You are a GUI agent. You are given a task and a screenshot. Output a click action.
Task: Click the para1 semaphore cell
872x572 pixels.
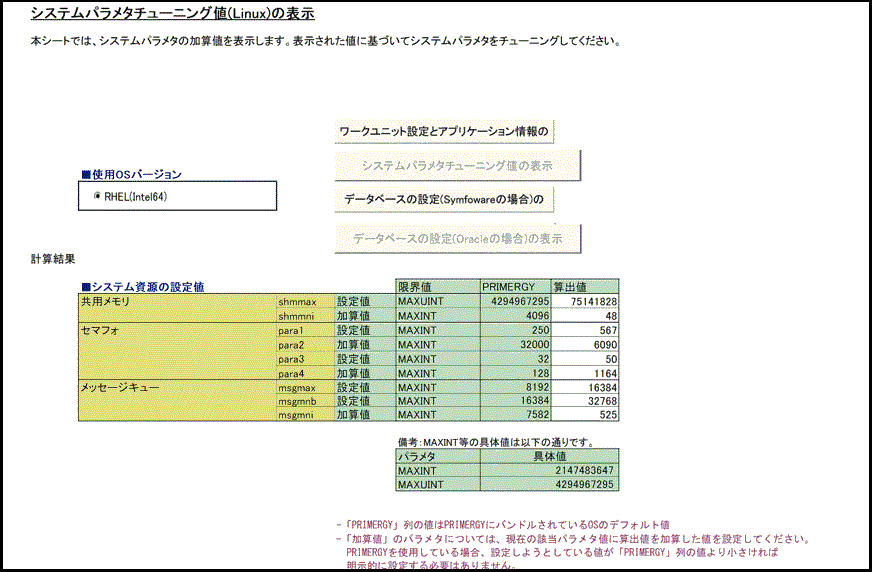pyautogui.click(x=305, y=330)
